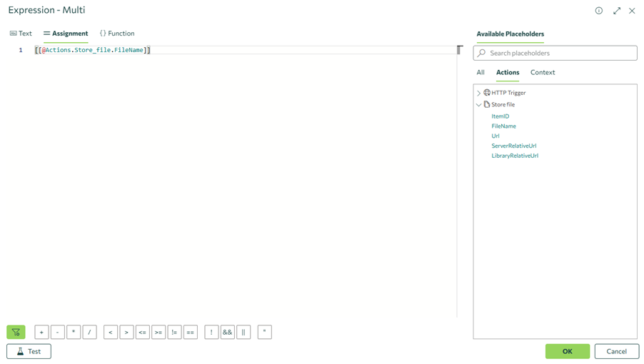644x364 pixels.
Task: Insert the logical OR operator
Action: point(243,332)
